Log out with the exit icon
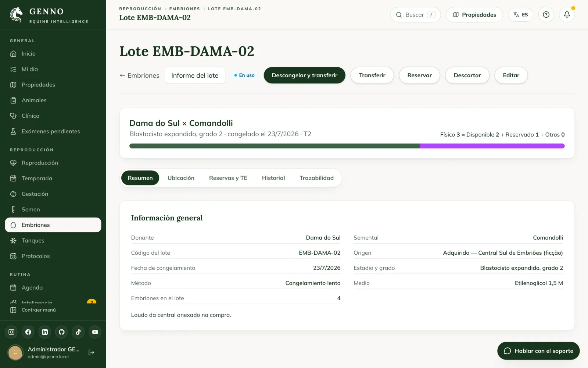Viewport: 588px width, 368px height. [x=92, y=353]
